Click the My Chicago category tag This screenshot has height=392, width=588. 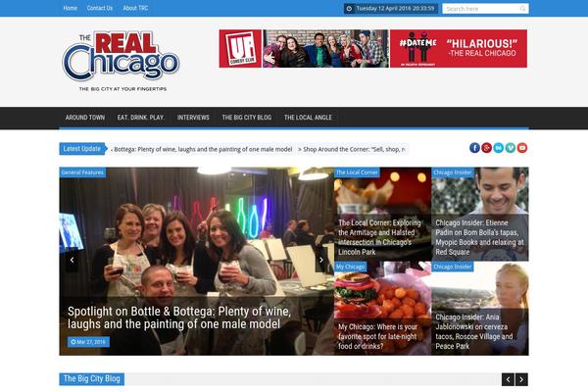[350, 267]
